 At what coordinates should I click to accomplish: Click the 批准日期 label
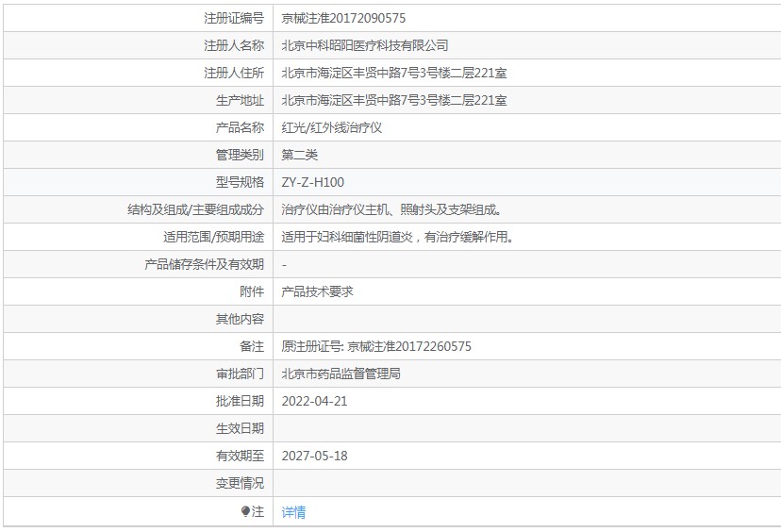pos(240,402)
